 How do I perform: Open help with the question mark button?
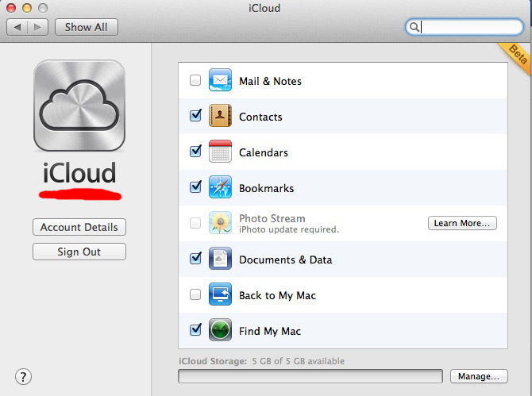tap(23, 376)
